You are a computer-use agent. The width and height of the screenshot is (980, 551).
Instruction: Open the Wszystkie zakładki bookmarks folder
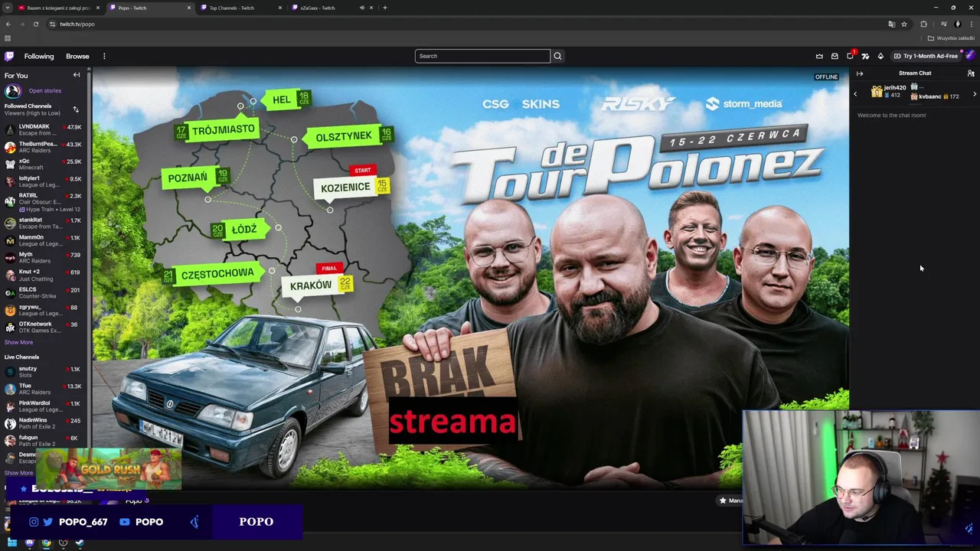click(x=951, y=38)
